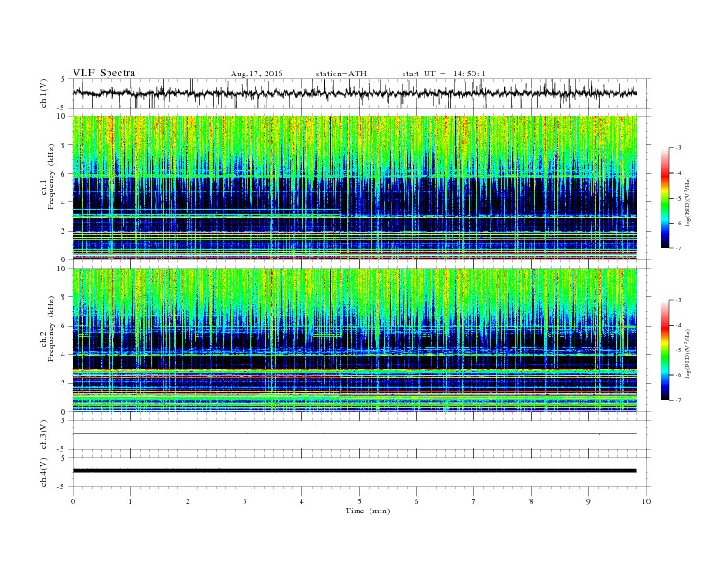Image resolution: width=728 pixels, height=563 pixels.
Task: Click the "-5" tick on ch.2 color bar
Action: (678, 350)
